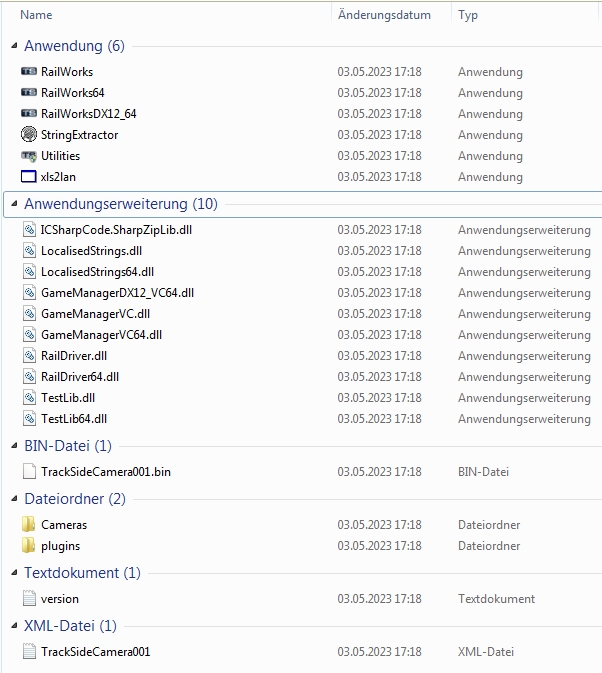Select the TrackSideCamera001.bin file icon
602x673 pixels.
pos(29,472)
